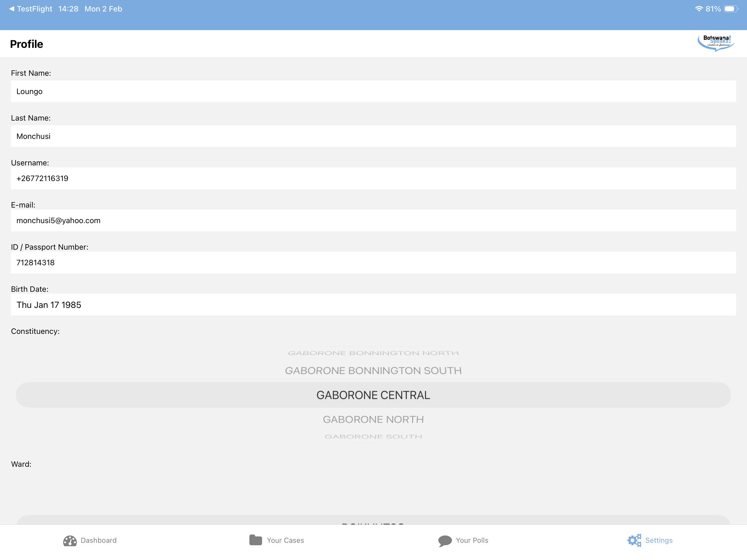Viewport: 747px width, 560px height.
Task: Switch to the Your Cases tab
Action: coord(277,540)
